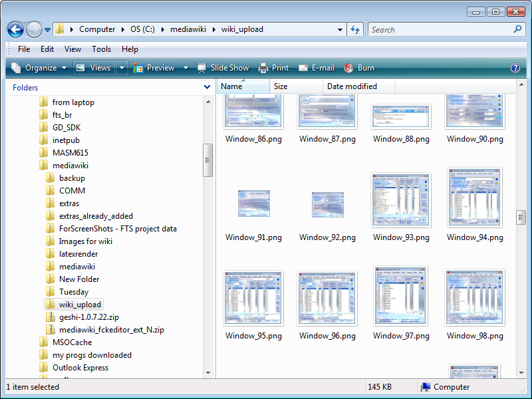The height and width of the screenshot is (399, 532).
Task: Click the folder icon in the address bar
Action: tap(59, 29)
